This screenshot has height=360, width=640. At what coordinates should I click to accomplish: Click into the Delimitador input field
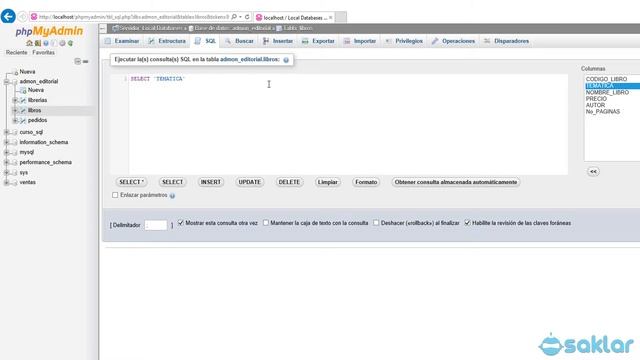[156, 225]
